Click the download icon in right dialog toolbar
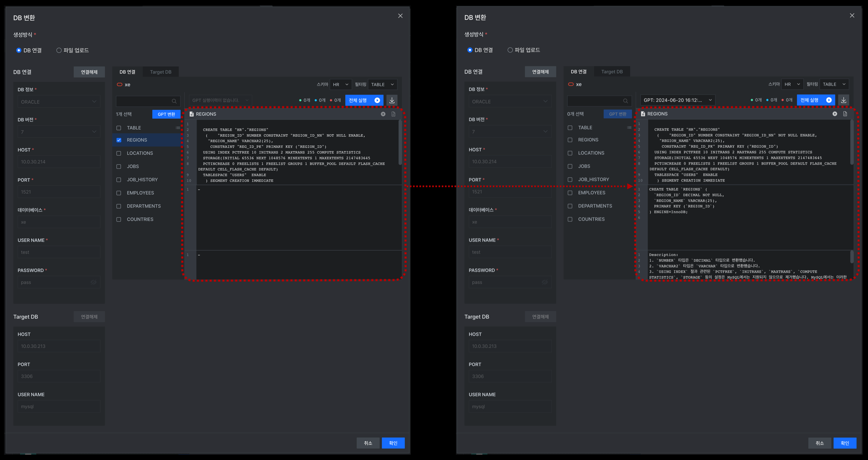The image size is (868, 460). (x=843, y=100)
